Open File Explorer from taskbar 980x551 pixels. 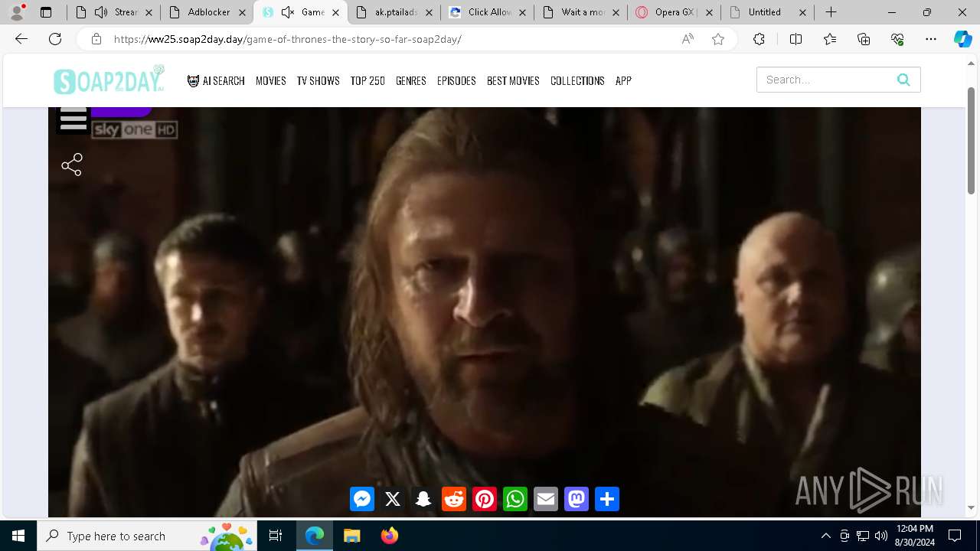351,536
